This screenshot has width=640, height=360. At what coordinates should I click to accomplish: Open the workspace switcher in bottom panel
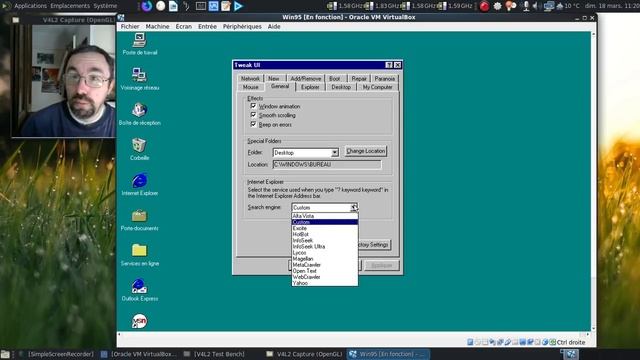click(x=571, y=354)
